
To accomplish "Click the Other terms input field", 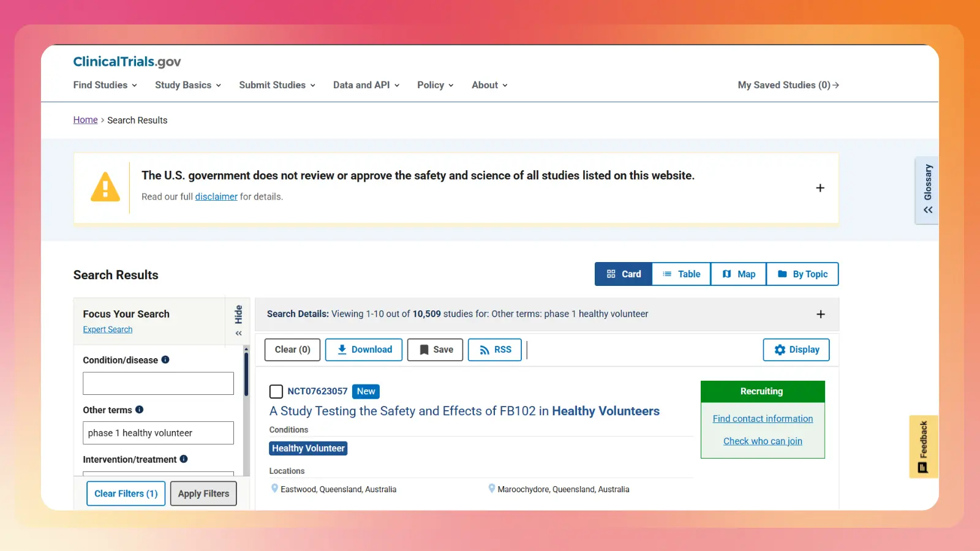I will tap(159, 433).
